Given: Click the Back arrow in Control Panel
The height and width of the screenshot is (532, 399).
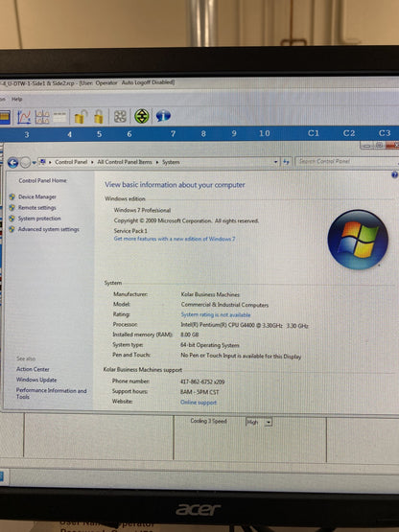Looking at the screenshot, I should 12,163.
